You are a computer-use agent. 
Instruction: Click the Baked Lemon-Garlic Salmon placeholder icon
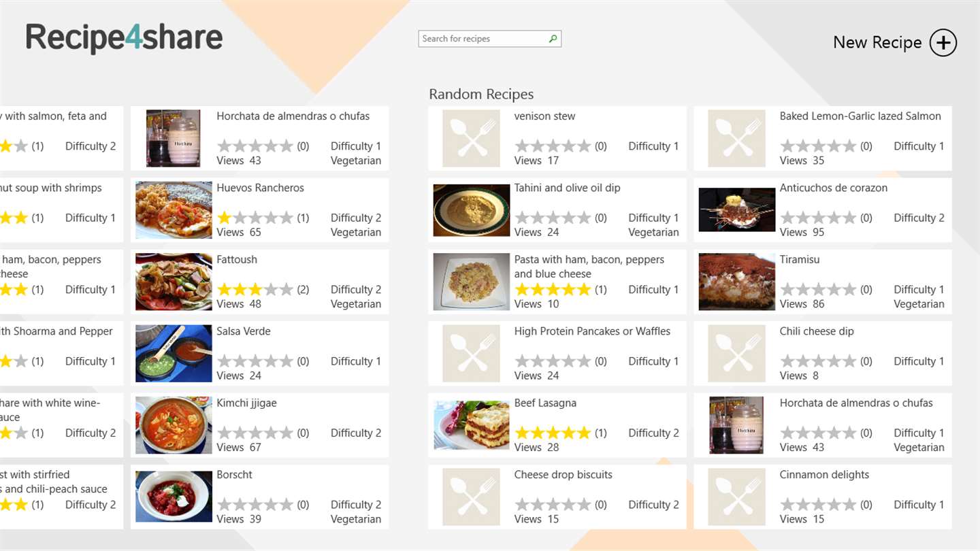(736, 139)
